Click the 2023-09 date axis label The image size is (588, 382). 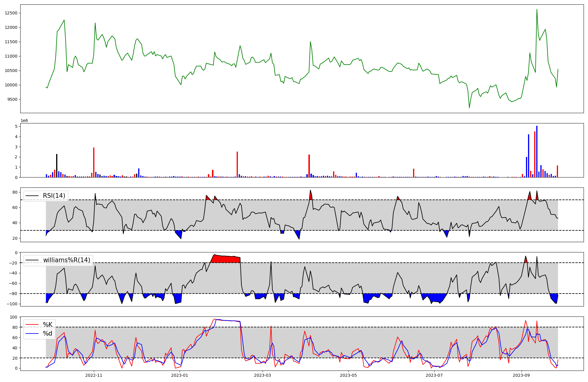point(522,375)
